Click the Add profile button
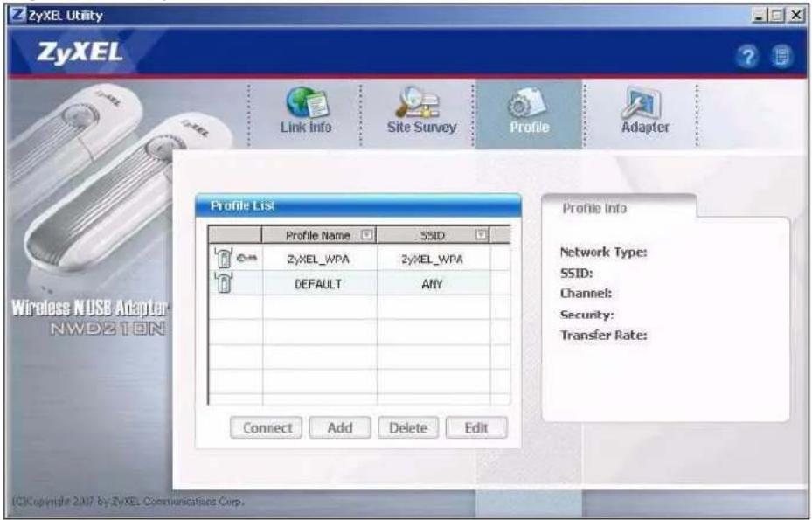 click(340, 428)
